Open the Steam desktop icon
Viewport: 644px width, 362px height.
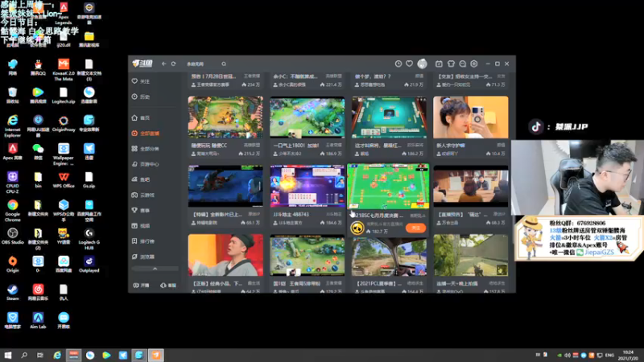click(x=12, y=292)
